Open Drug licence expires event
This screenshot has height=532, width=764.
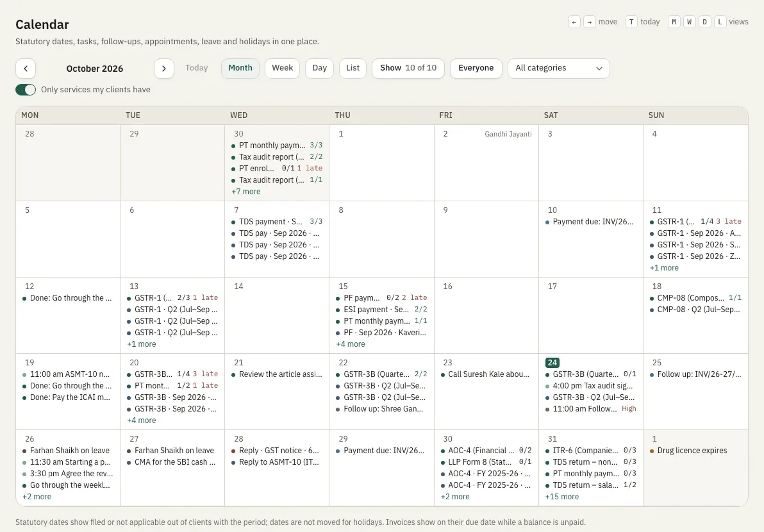(695, 451)
